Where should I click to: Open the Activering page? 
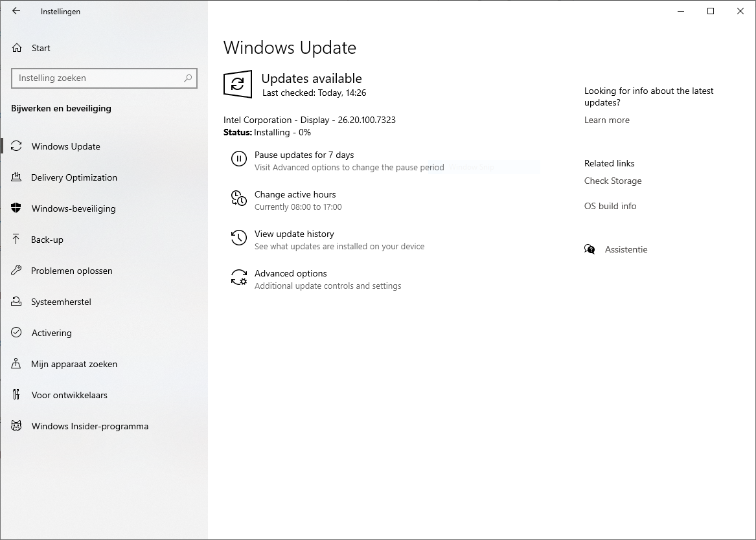(x=104, y=332)
